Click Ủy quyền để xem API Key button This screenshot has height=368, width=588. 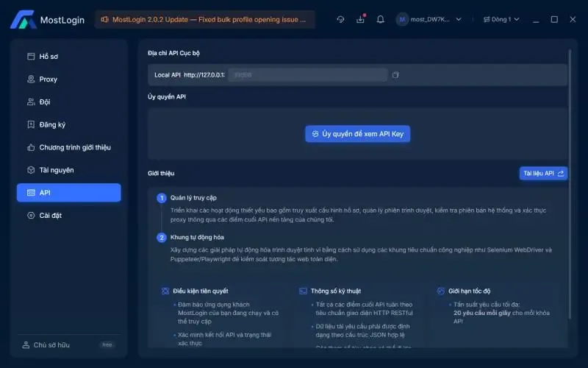357,134
